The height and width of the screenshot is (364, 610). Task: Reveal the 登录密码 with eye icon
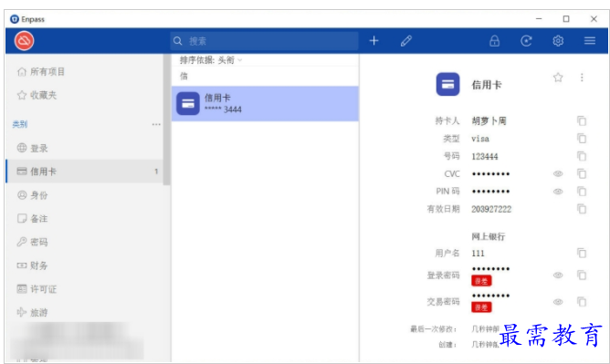pyautogui.click(x=558, y=275)
